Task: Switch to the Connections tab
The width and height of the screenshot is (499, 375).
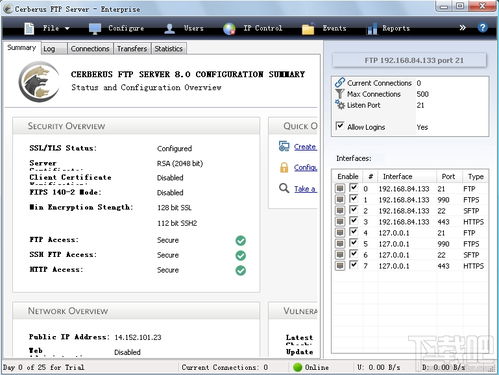Action: [x=90, y=49]
